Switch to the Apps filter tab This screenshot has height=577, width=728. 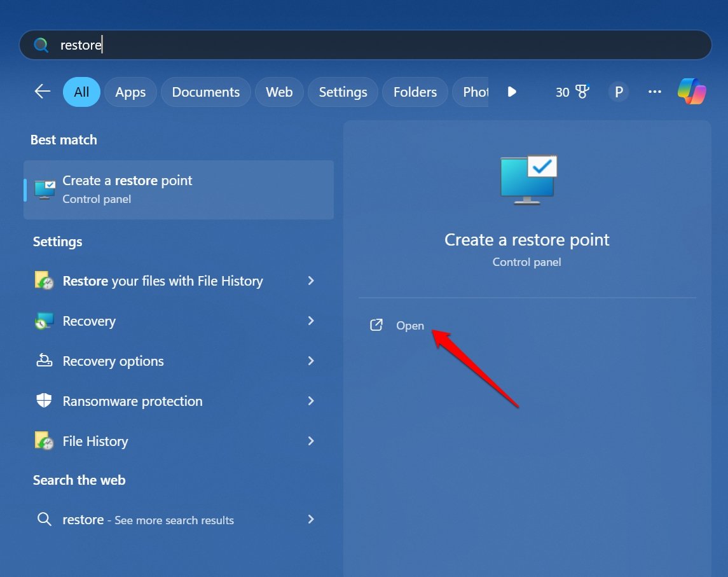(x=130, y=92)
